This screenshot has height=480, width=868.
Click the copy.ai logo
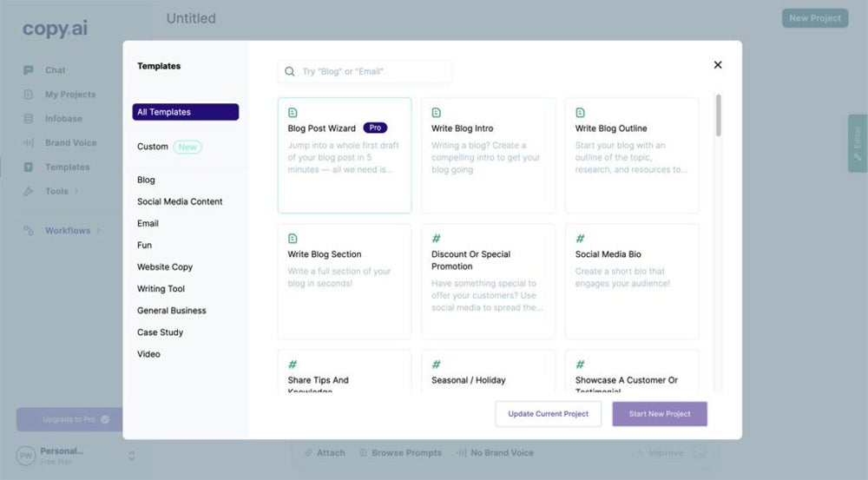click(55, 29)
